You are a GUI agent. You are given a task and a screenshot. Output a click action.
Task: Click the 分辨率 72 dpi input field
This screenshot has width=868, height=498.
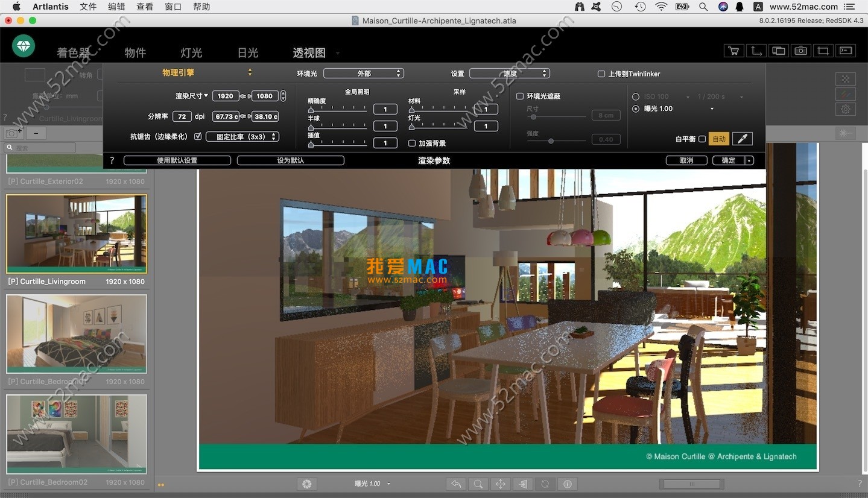click(182, 116)
